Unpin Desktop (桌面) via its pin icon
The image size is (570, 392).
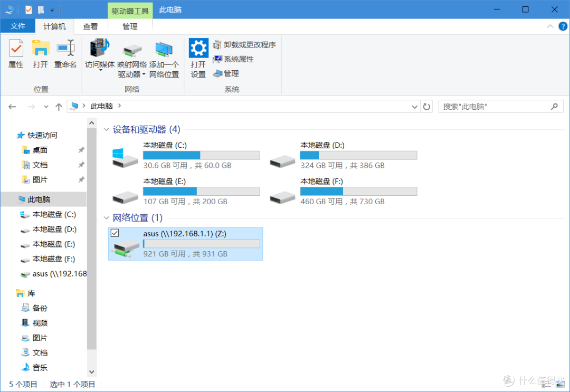coord(81,150)
